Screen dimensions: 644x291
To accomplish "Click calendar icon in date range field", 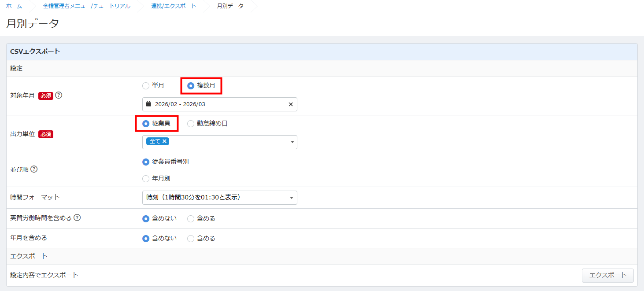I will (148, 104).
